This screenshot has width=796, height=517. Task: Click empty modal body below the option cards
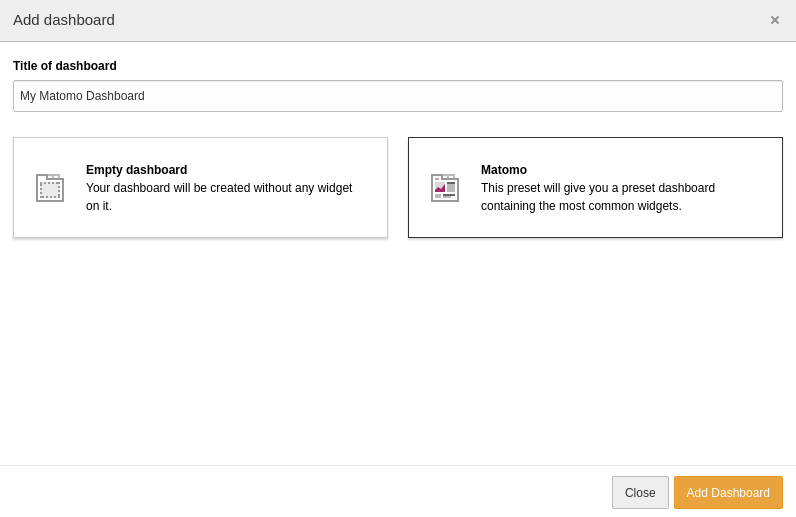(398, 350)
